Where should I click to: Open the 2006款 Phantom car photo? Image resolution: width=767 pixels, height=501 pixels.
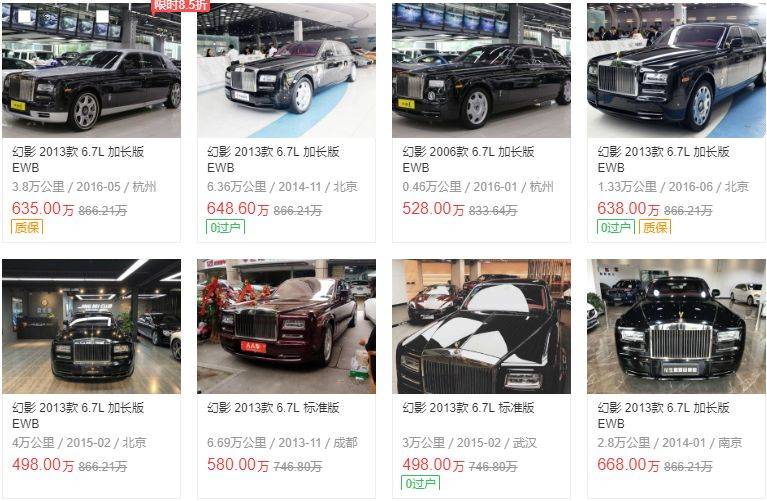pyautogui.click(x=481, y=70)
